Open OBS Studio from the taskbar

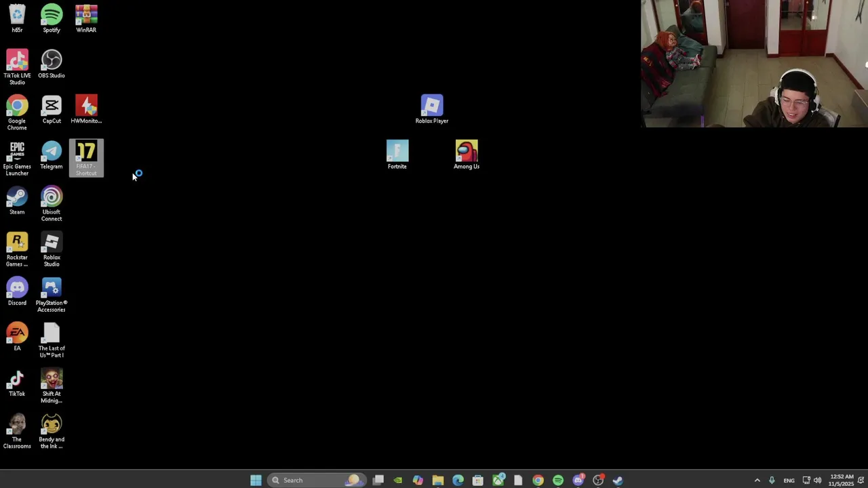pyautogui.click(x=598, y=480)
